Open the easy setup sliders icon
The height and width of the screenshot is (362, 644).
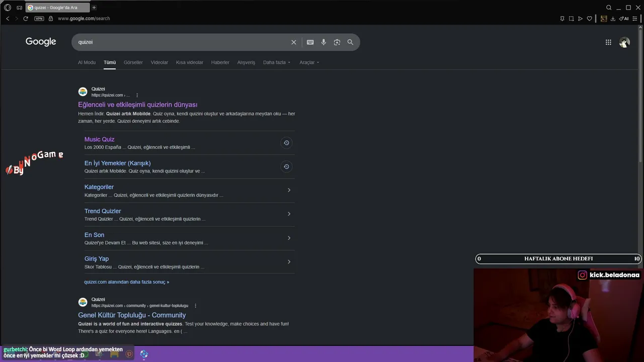(634, 19)
